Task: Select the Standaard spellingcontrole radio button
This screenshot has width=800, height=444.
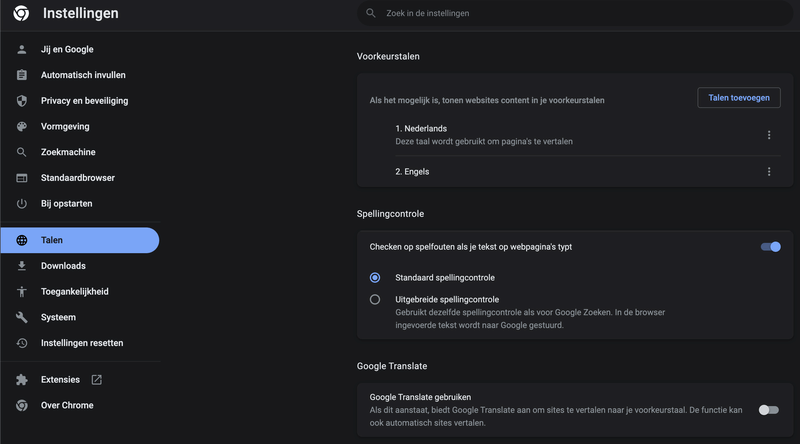Action: click(375, 277)
